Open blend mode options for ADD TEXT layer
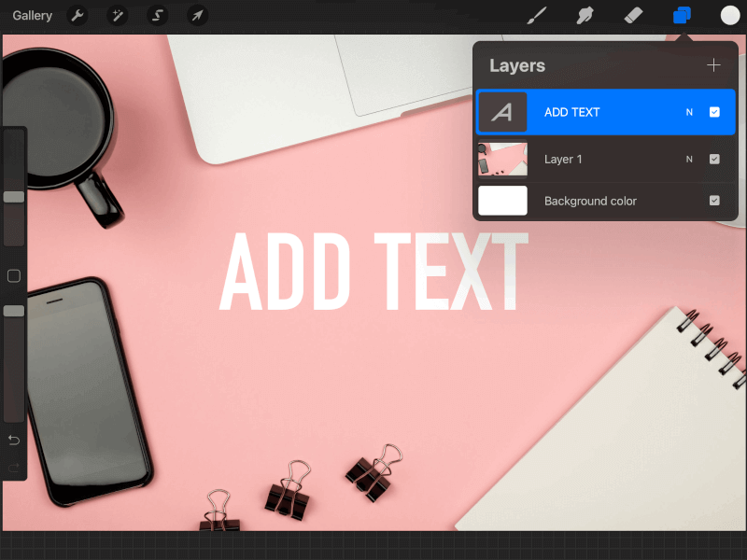747x560 pixels. (x=689, y=111)
